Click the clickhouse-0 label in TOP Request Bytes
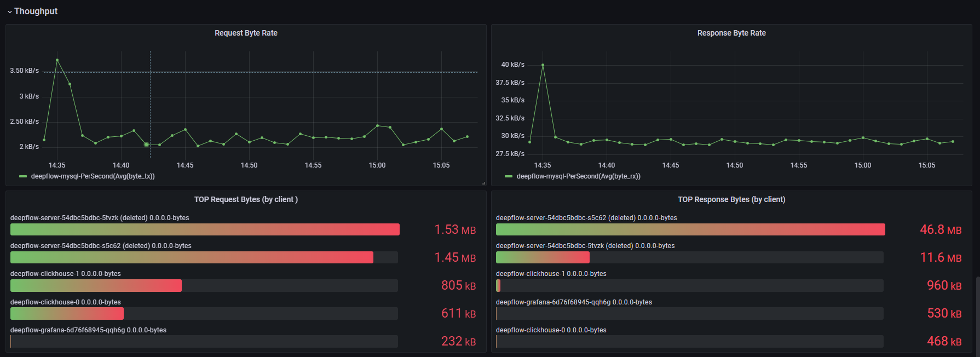980x357 pixels. (66, 302)
